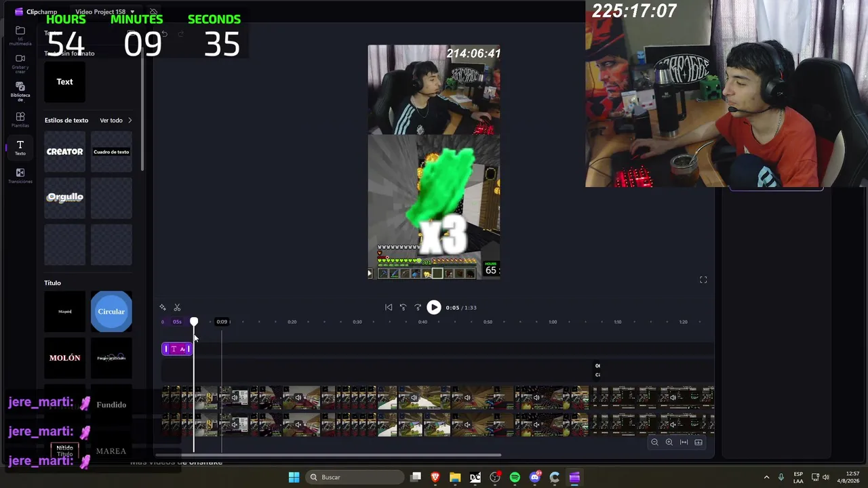
Task: Play the video preview
Action: tap(434, 308)
